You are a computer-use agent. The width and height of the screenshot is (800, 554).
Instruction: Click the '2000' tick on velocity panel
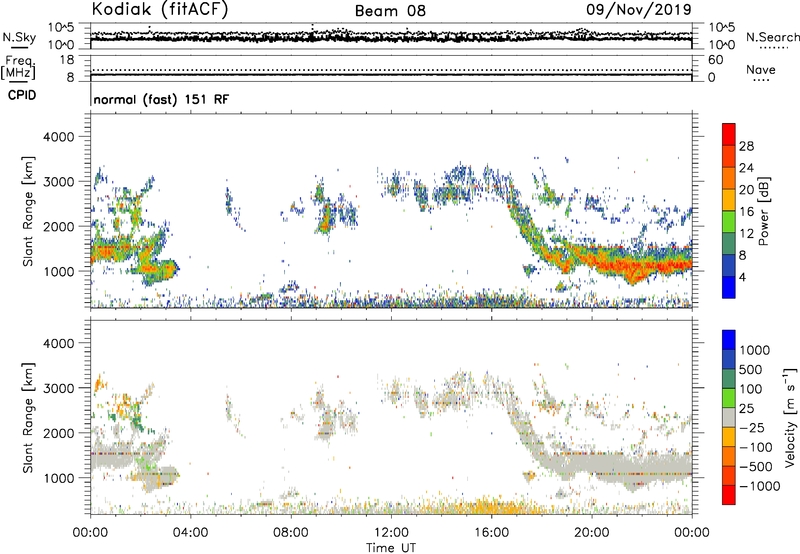[58, 433]
